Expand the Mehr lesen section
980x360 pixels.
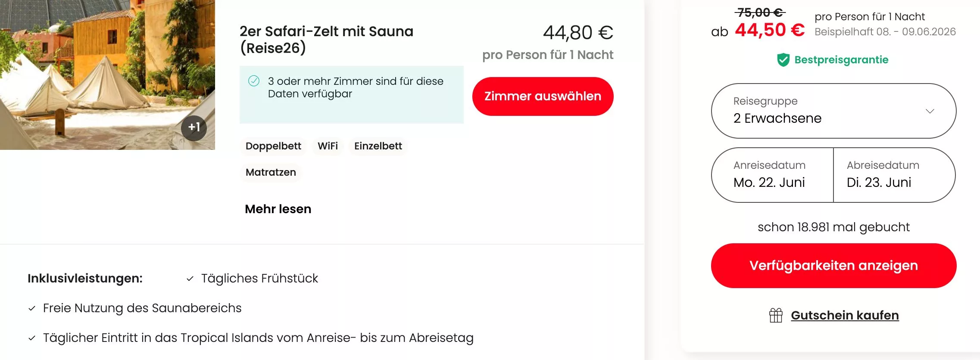(278, 209)
